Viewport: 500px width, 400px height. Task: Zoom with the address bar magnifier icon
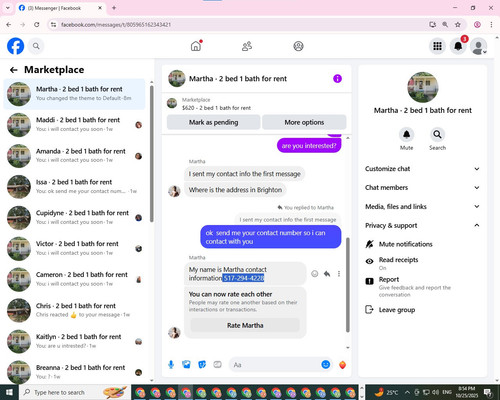(x=445, y=24)
